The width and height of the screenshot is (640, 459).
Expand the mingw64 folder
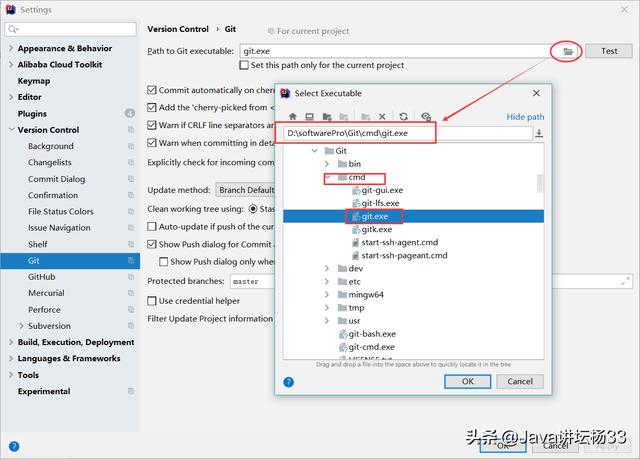tap(327, 295)
